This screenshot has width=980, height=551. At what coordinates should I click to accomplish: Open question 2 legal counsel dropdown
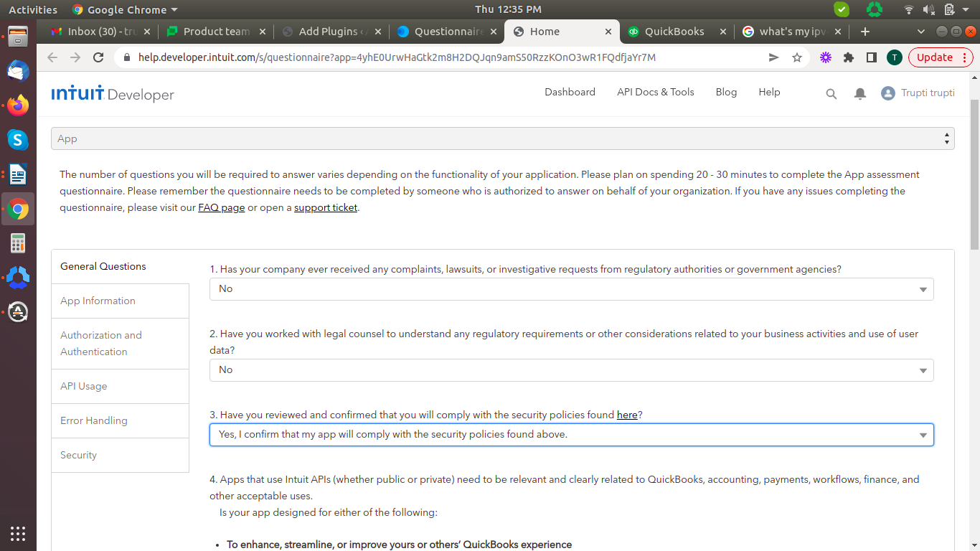(571, 370)
